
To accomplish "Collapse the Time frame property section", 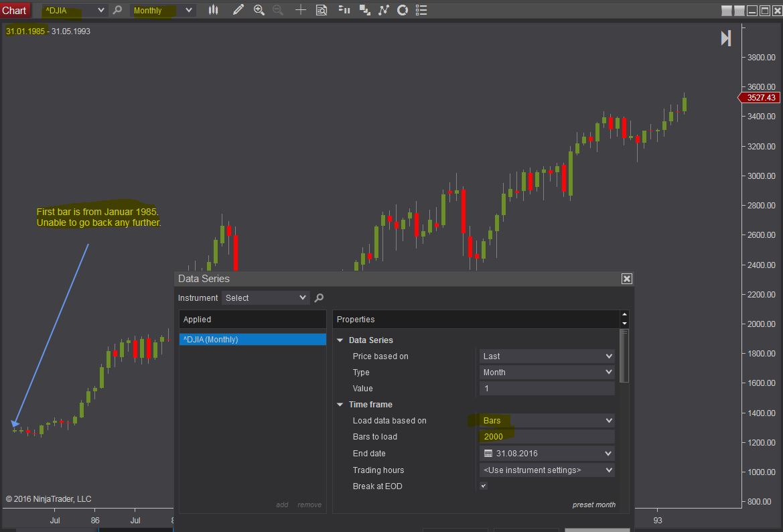I will point(340,405).
